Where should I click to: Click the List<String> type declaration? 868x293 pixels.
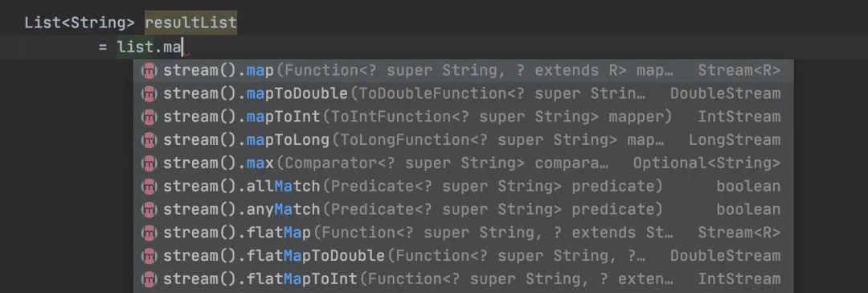point(79,23)
